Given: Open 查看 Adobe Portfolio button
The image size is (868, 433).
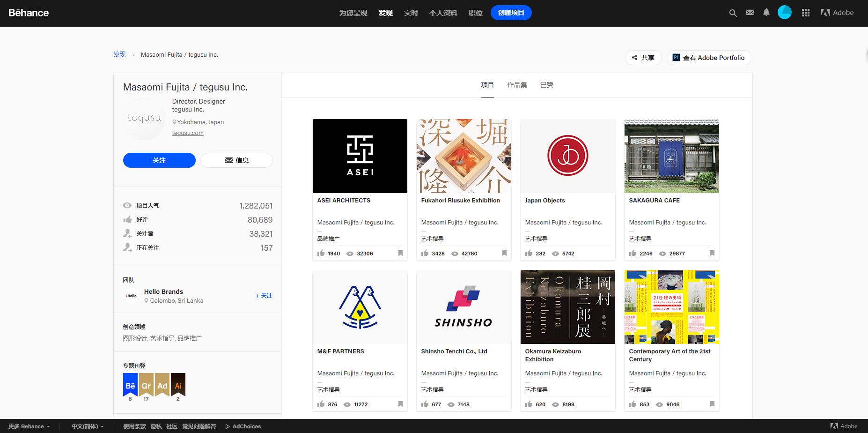Looking at the screenshot, I should pyautogui.click(x=709, y=58).
